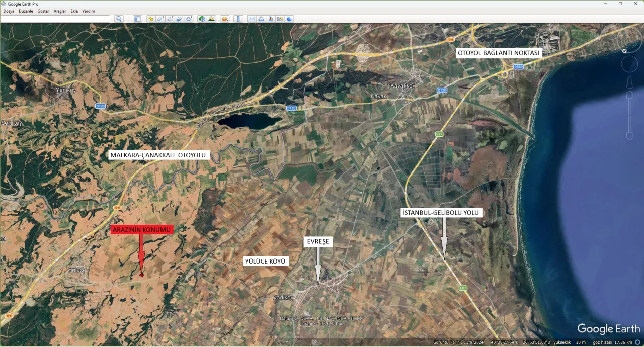Click the göz hizası 17.36 km readout
The height and width of the screenshot is (347, 644).
pos(612,342)
